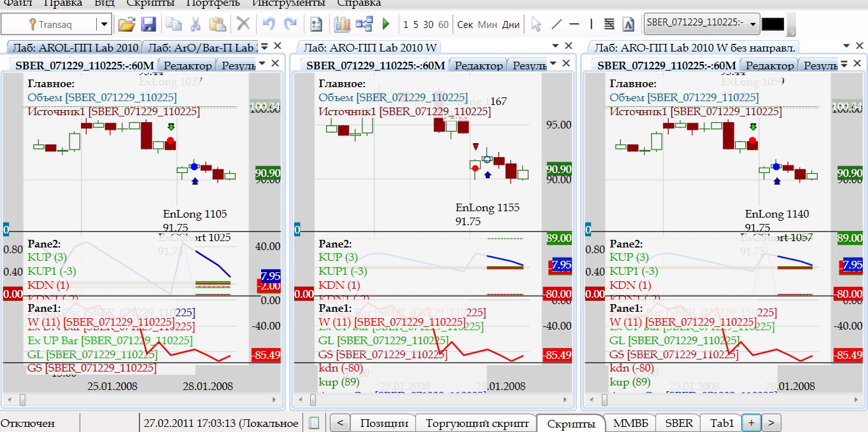
Task: Set timeframe to 1 on toolbar
Action: pyautogui.click(x=406, y=25)
